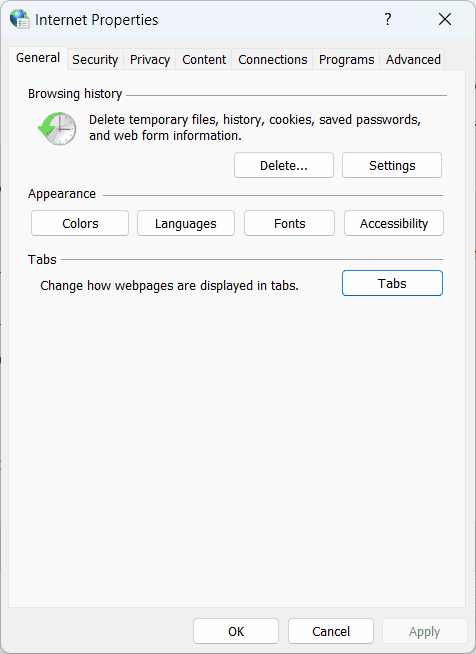Image resolution: width=476 pixels, height=654 pixels.
Task: Select the Content tab
Action: [x=204, y=60]
